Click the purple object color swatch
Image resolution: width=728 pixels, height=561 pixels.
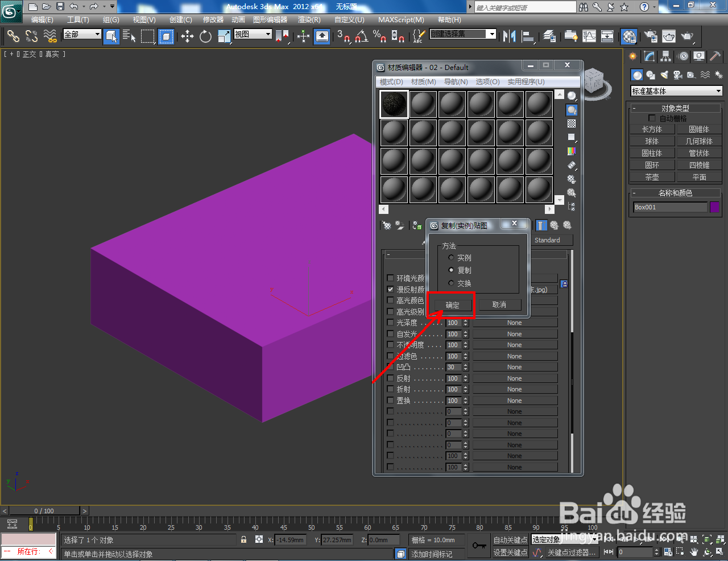click(715, 207)
